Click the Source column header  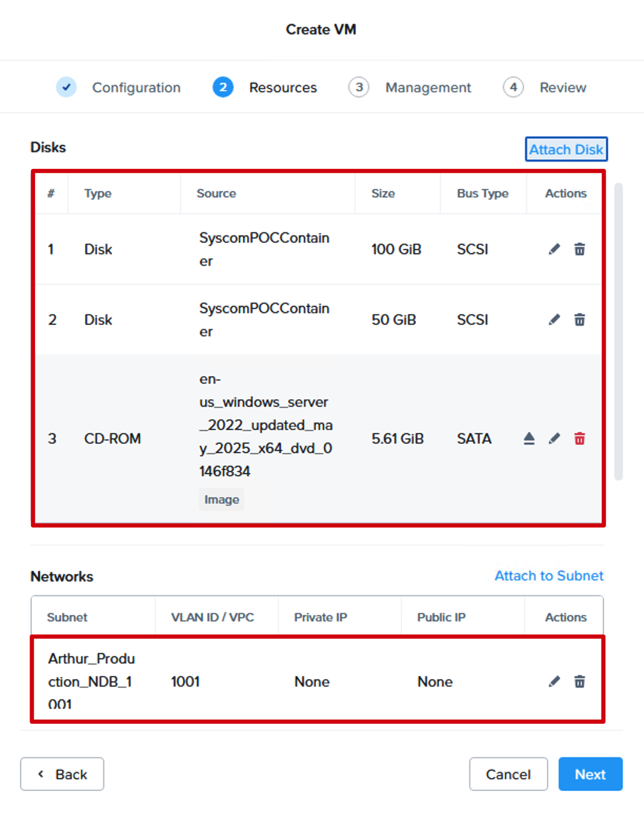(216, 193)
